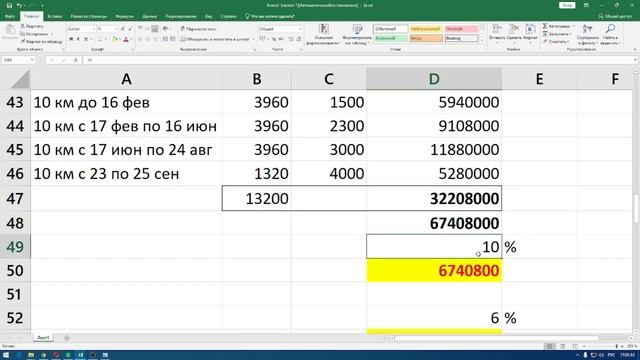Select row 47 header

15,198
